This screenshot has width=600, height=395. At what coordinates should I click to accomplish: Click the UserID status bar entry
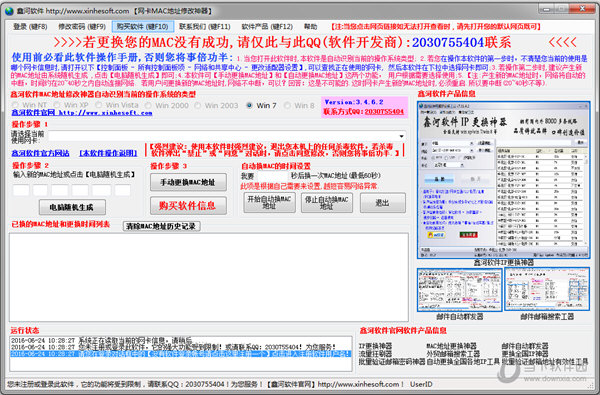tap(421, 384)
